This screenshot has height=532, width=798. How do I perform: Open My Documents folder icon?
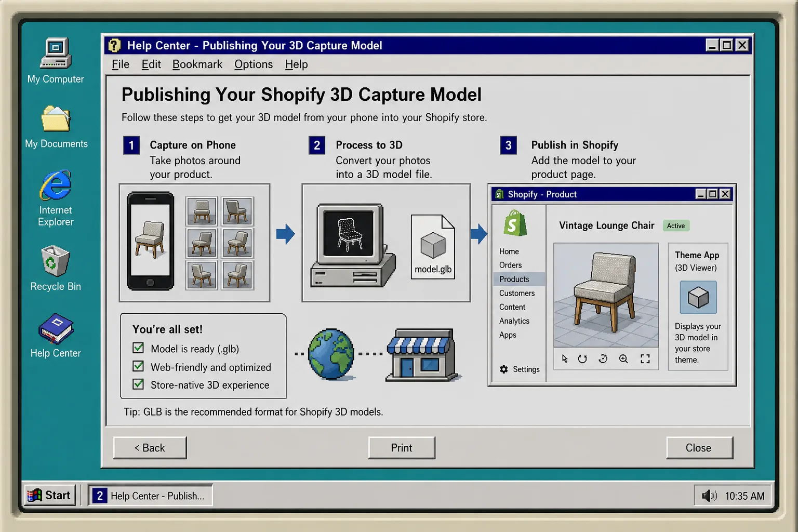(x=56, y=118)
